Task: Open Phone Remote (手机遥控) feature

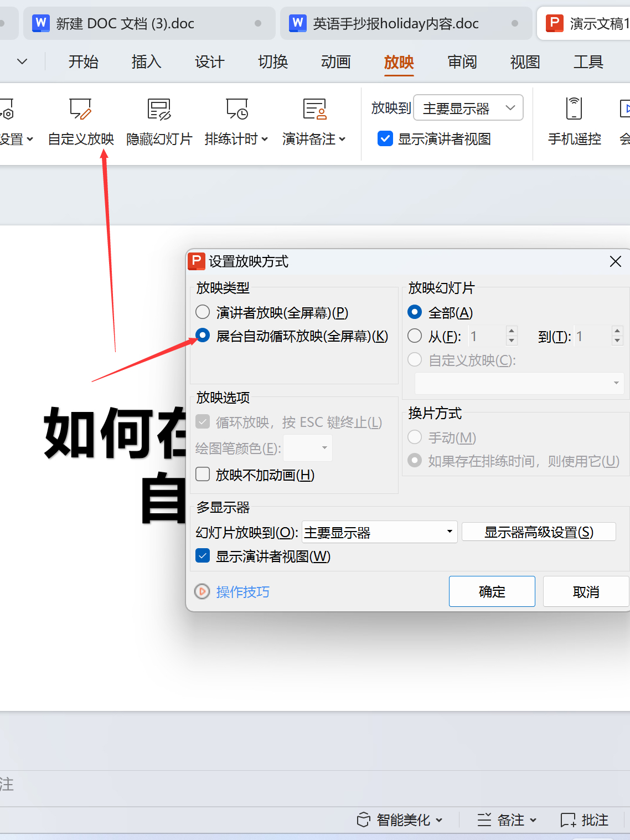Action: point(574,109)
